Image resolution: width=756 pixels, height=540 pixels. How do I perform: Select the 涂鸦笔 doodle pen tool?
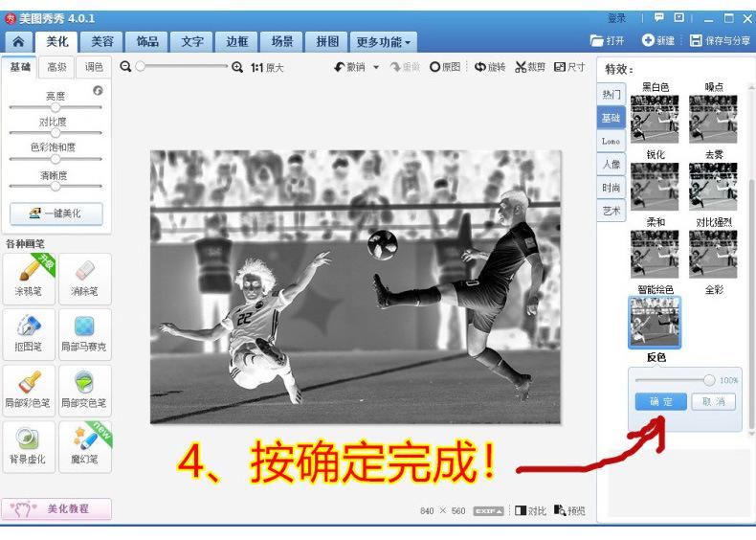click(30, 278)
